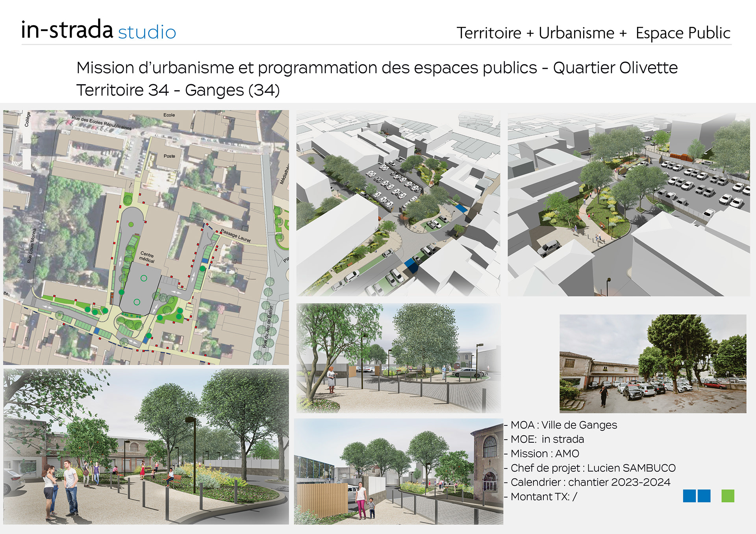Image resolution: width=756 pixels, height=534 pixels.
Task: Click the Passage Lauret label on map
Action: 235,235
